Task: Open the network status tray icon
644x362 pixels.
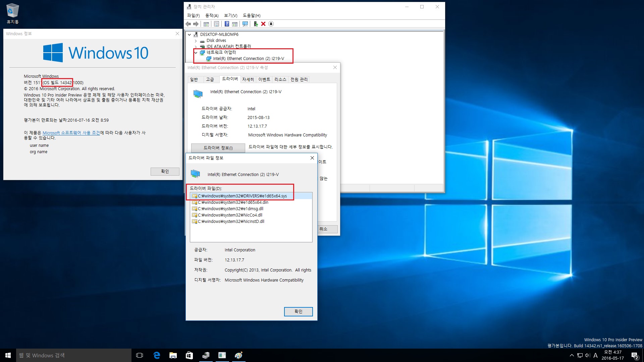Action: [580, 355]
